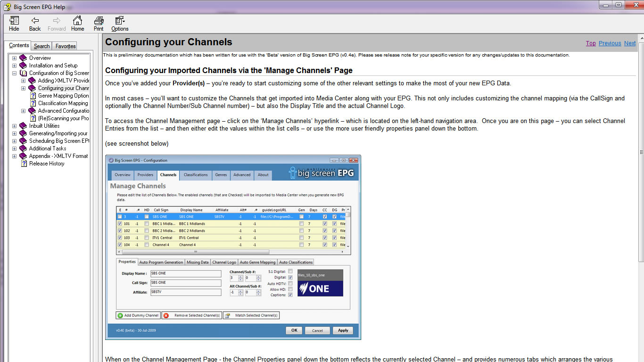
Task: Open the Options toolbar menu
Action: click(120, 21)
